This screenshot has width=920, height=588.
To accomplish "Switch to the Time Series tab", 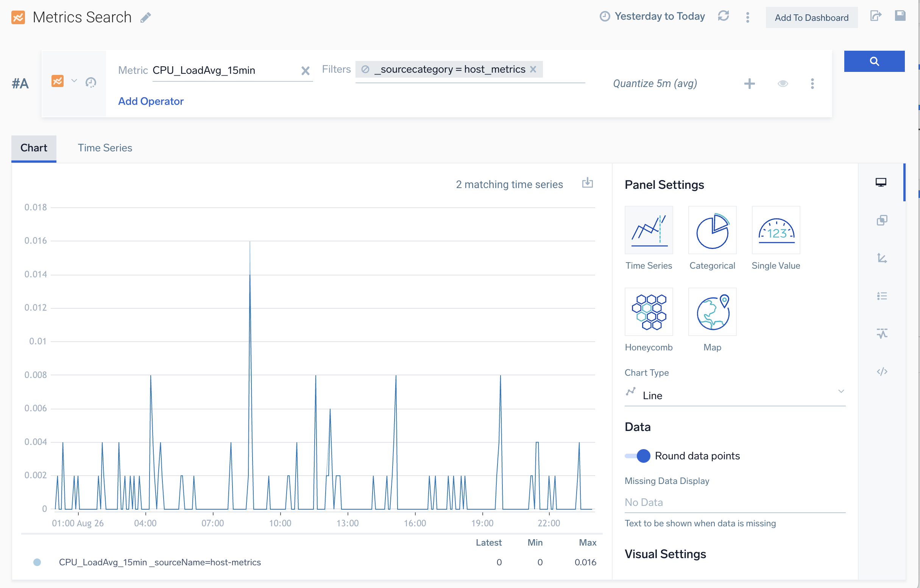I will pyautogui.click(x=105, y=148).
